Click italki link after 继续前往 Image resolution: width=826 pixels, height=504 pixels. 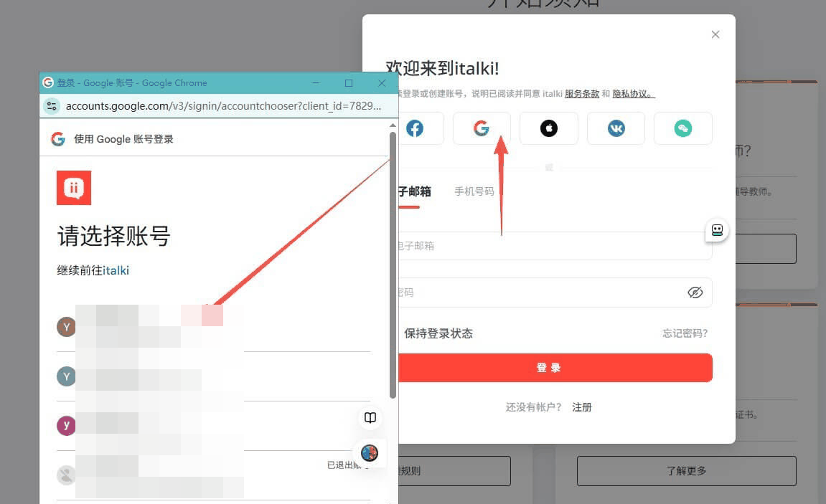116,270
